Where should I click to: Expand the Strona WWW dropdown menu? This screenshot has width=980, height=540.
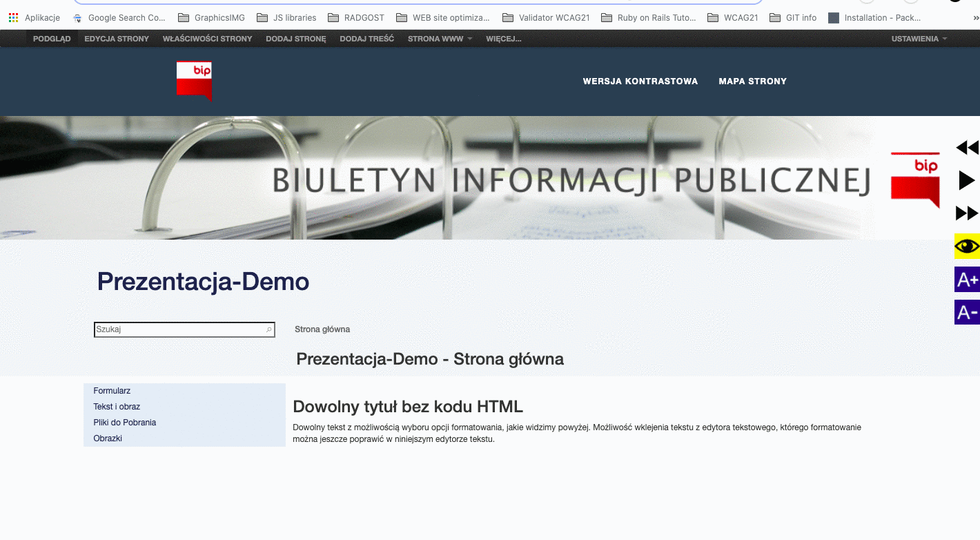(440, 39)
